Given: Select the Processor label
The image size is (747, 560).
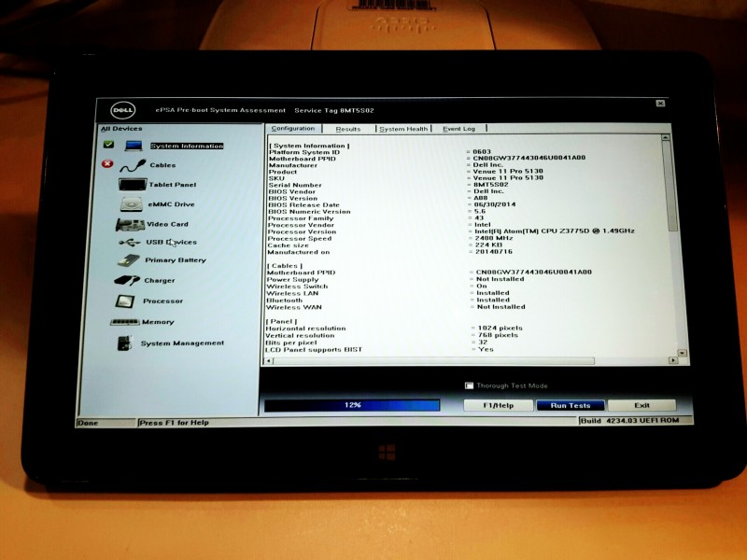Looking at the screenshot, I should [162, 301].
